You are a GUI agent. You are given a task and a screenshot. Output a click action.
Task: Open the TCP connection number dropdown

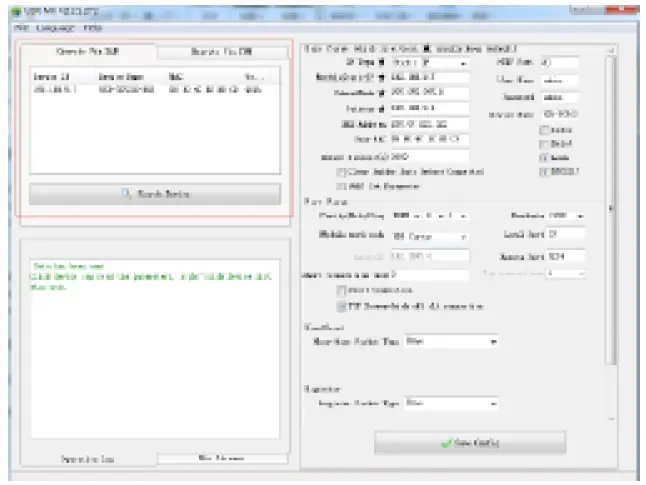pyautogui.click(x=566, y=273)
